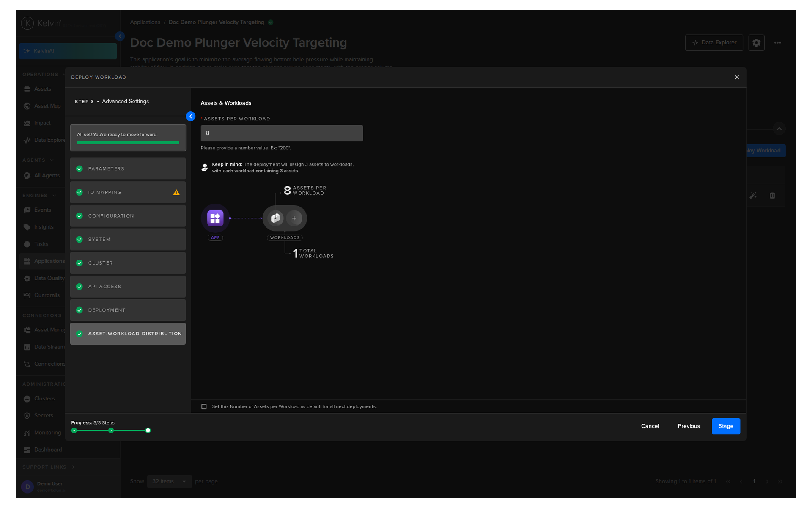Image resolution: width=812 pixels, height=508 pixels.
Task: Close the Deploy Workload dialog
Action: [x=737, y=77]
